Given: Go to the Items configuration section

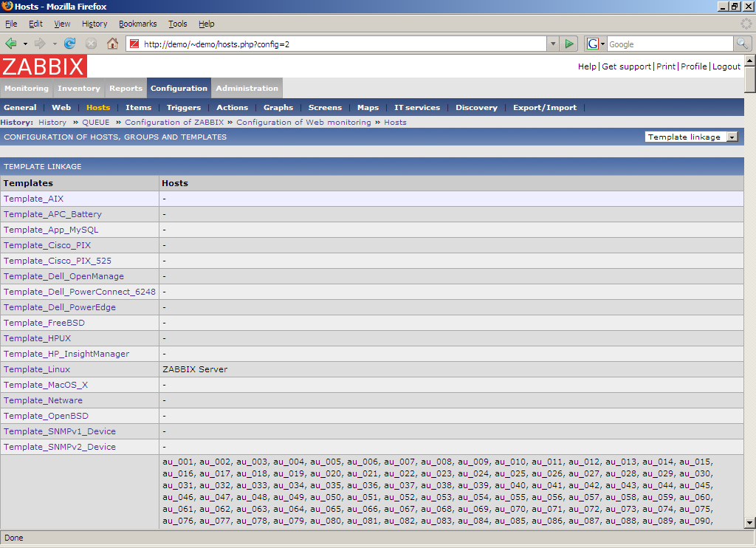Looking at the screenshot, I should 138,108.
